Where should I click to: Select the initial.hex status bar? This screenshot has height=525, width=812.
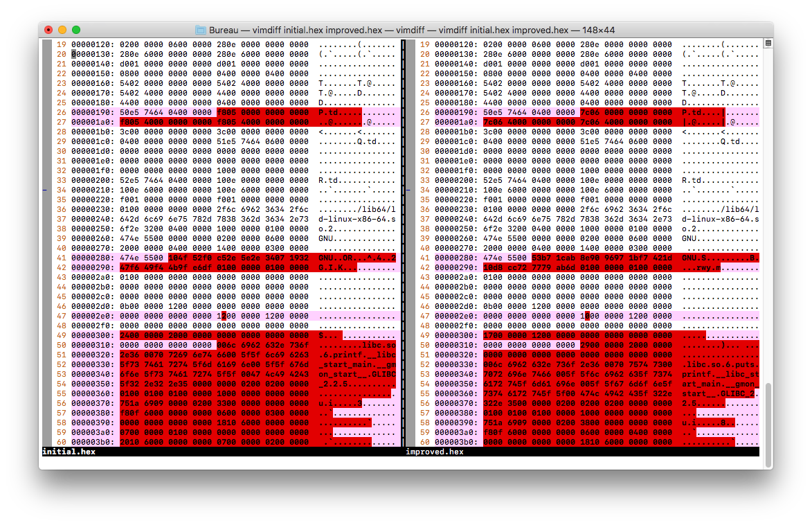click(69, 452)
